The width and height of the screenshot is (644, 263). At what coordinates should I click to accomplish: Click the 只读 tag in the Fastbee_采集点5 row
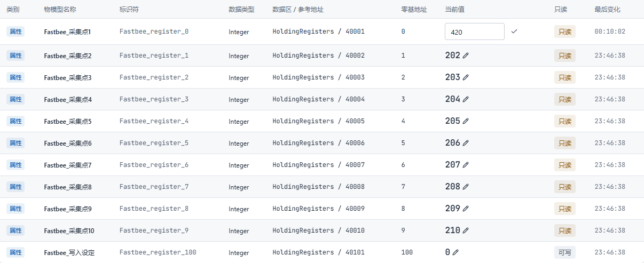pyautogui.click(x=565, y=121)
